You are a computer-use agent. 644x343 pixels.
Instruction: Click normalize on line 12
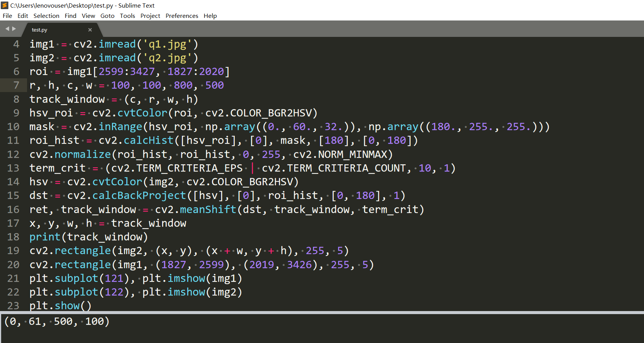(x=83, y=154)
